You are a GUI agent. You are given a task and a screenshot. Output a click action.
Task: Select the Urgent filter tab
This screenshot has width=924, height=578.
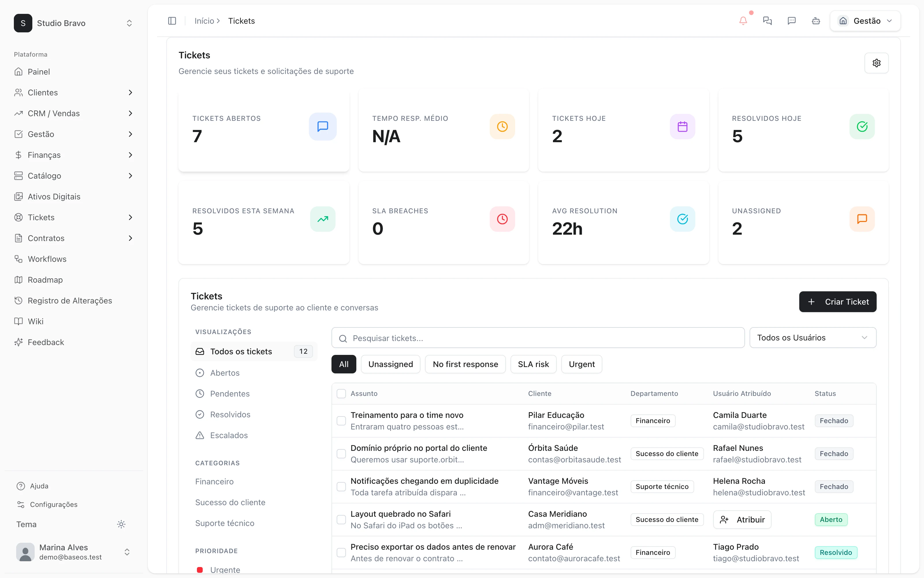coord(582,364)
